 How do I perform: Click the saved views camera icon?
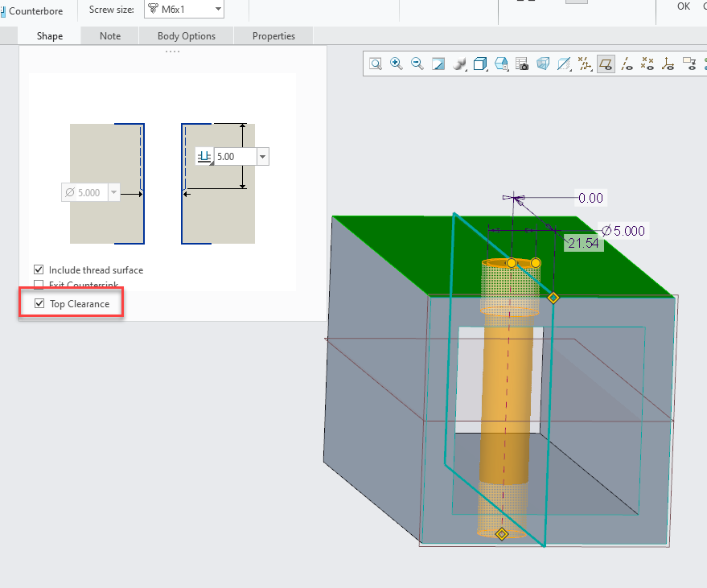[x=522, y=64]
